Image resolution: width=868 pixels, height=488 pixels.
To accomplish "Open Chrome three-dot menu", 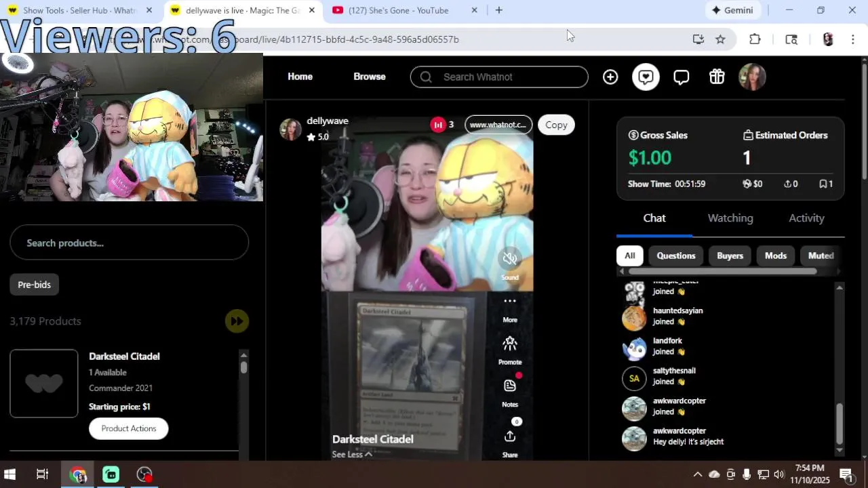I will pos(852,39).
